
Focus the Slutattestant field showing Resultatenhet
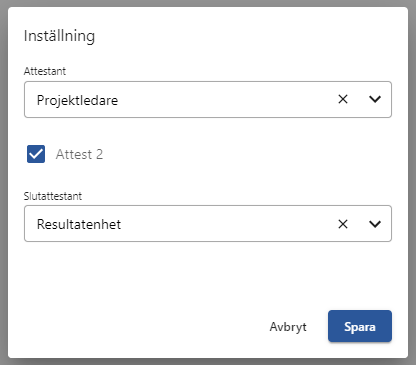(x=208, y=224)
